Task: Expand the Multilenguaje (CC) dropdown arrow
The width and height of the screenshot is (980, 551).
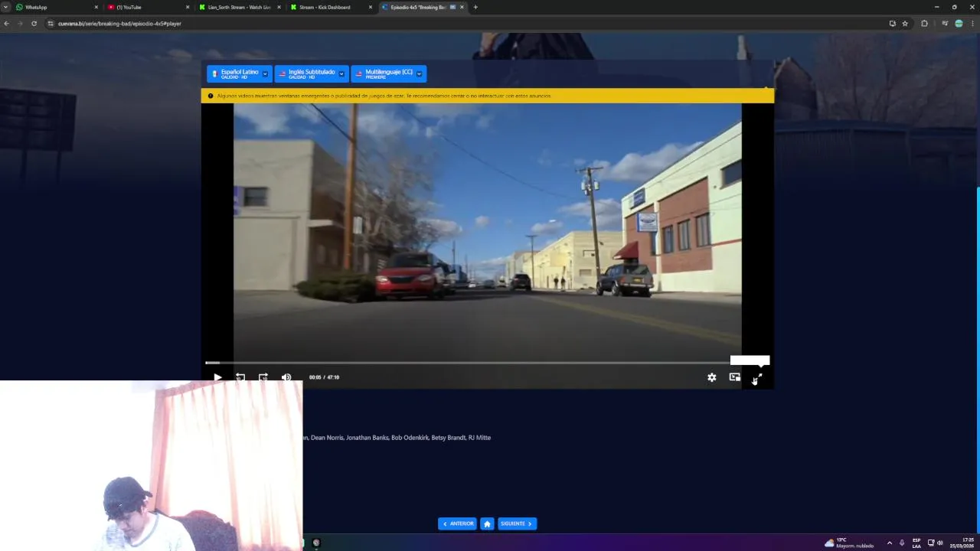Action: pos(419,74)
